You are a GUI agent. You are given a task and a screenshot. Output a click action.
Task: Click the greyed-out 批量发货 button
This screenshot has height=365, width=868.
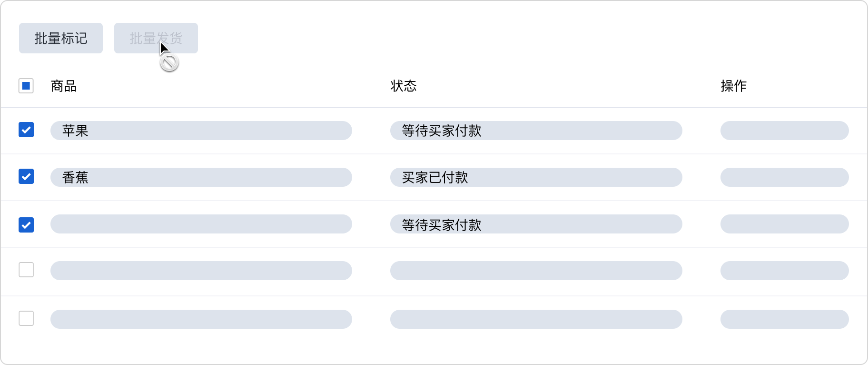(156, 38)
